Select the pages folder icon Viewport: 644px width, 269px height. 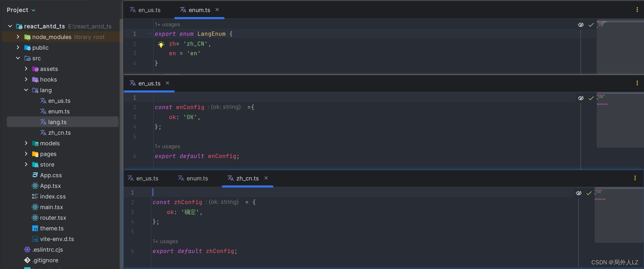[x=35, y=154]
